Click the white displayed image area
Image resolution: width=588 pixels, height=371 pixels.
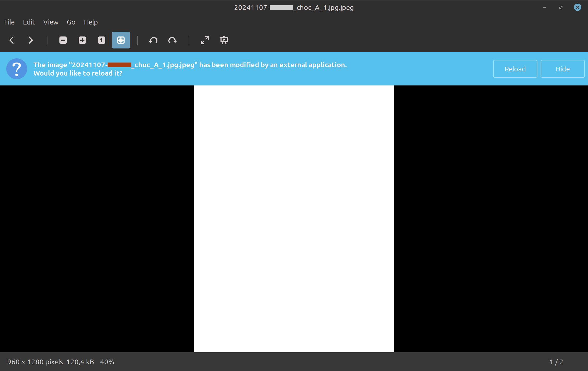point(294,219)
